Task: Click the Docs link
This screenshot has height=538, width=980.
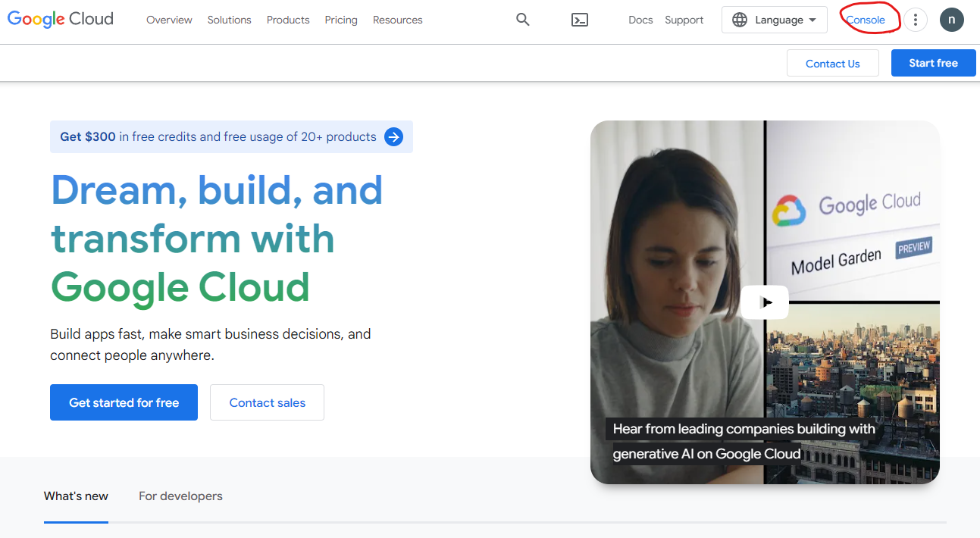Action: coord(640,20)
